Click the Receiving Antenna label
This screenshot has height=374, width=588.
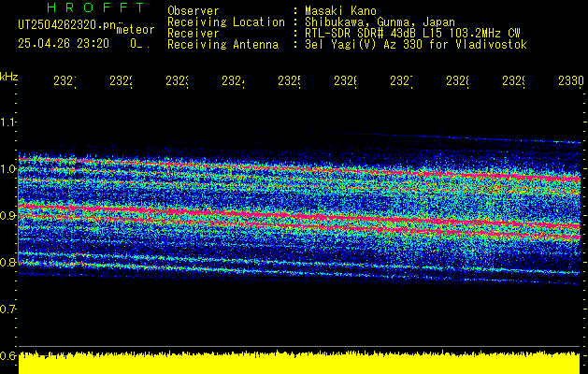(222, 45)
